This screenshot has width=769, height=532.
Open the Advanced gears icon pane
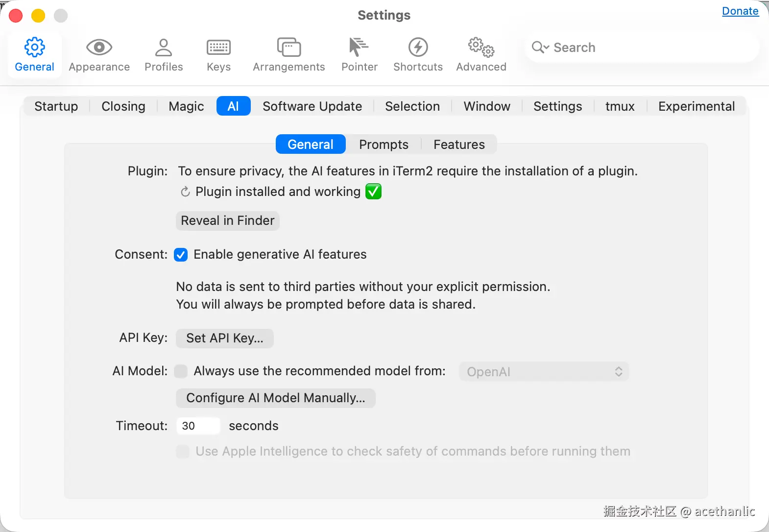(481, 48)
